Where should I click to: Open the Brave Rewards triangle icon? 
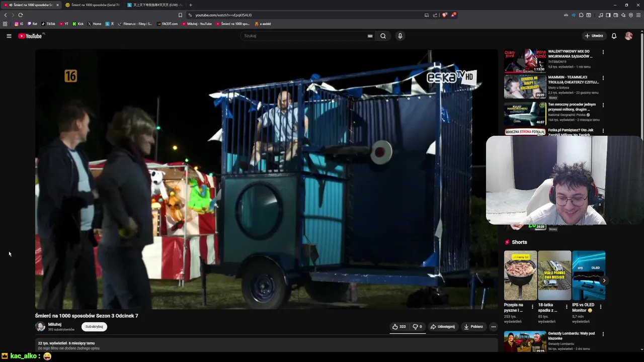(x=453, y=15)
